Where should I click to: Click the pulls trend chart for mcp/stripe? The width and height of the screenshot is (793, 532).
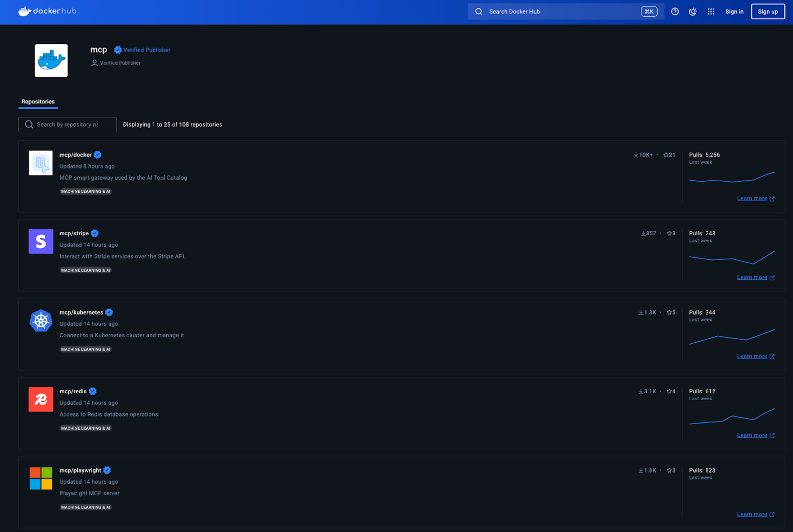pos(732,257)
